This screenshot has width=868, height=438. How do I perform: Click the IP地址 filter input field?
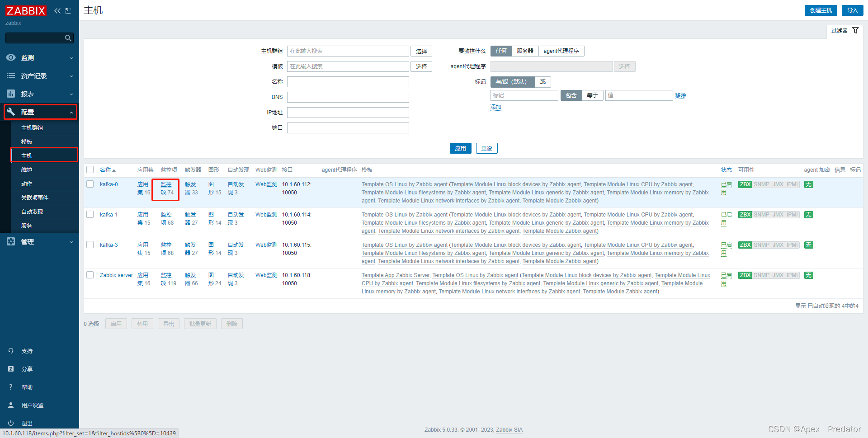point(348,113)
